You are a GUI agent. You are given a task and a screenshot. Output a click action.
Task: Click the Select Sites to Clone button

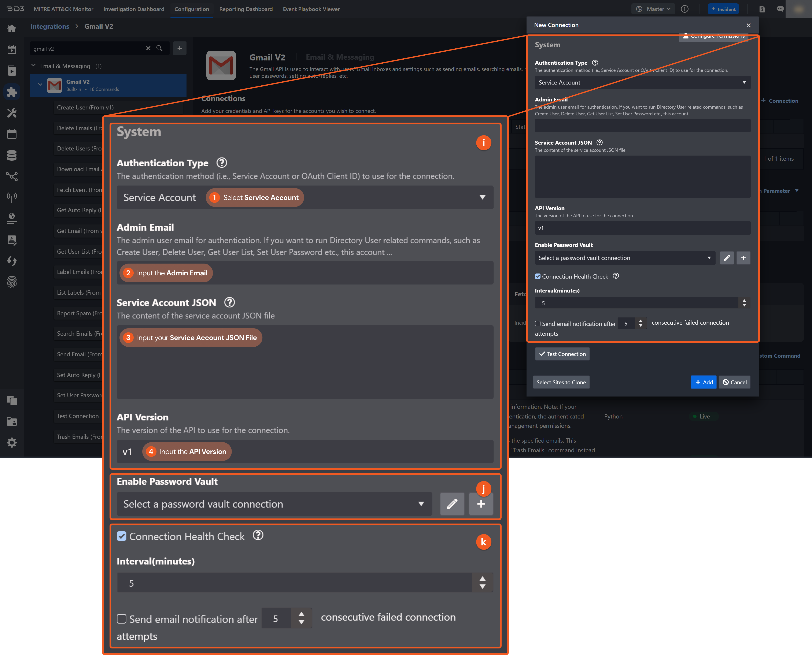[561, 382]
